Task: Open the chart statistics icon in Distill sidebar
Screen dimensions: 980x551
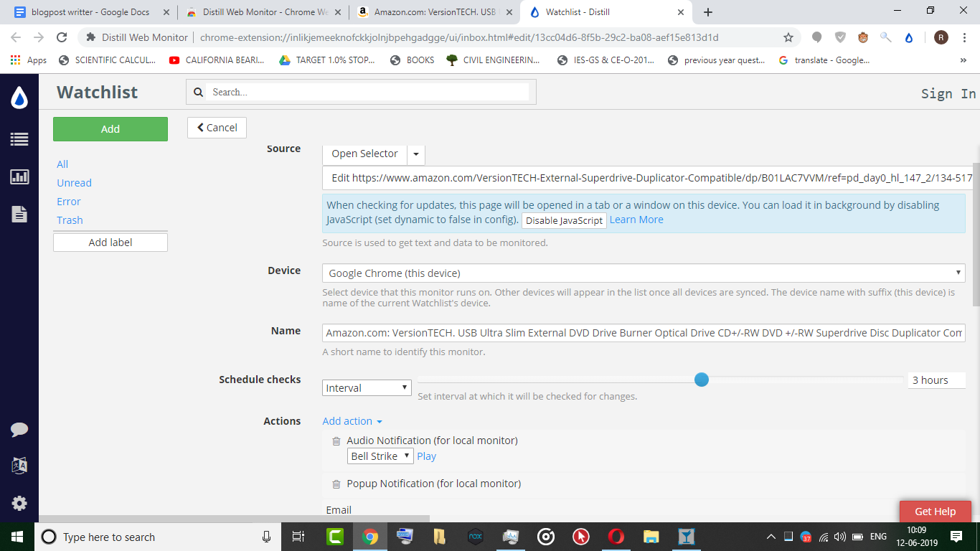Action: point(19,176)
